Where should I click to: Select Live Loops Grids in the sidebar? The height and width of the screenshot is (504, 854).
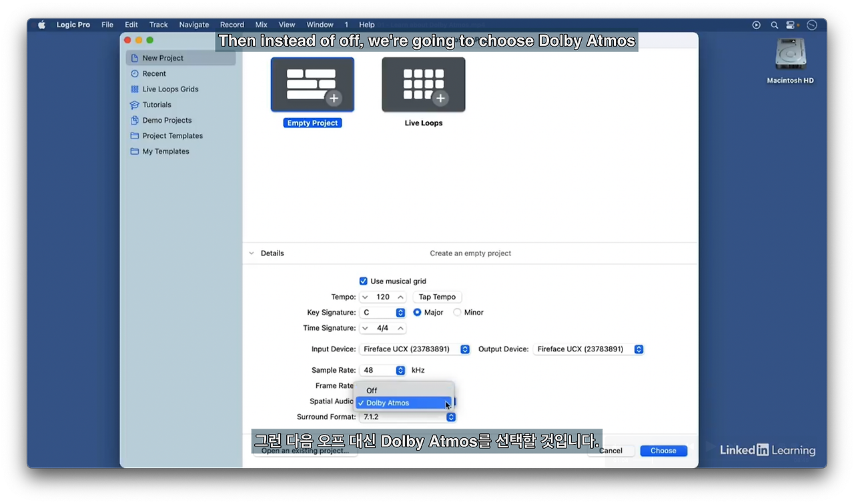coord(180,89)
